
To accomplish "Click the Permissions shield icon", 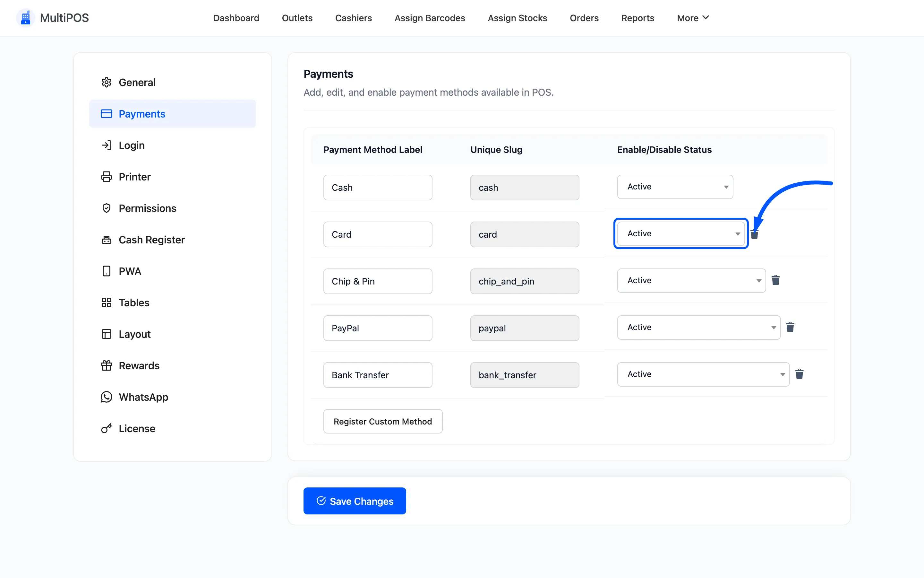I will (106, 208).
